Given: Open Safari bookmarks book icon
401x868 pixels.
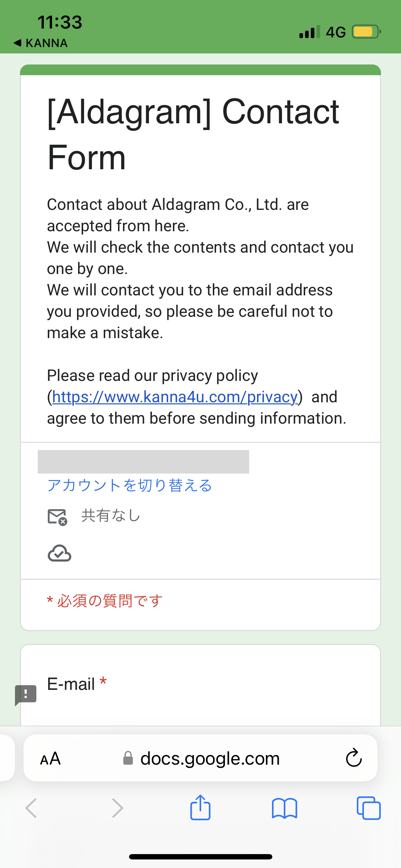Looking at the screenshot, I should pyautogui.click(x=284, y=808).
